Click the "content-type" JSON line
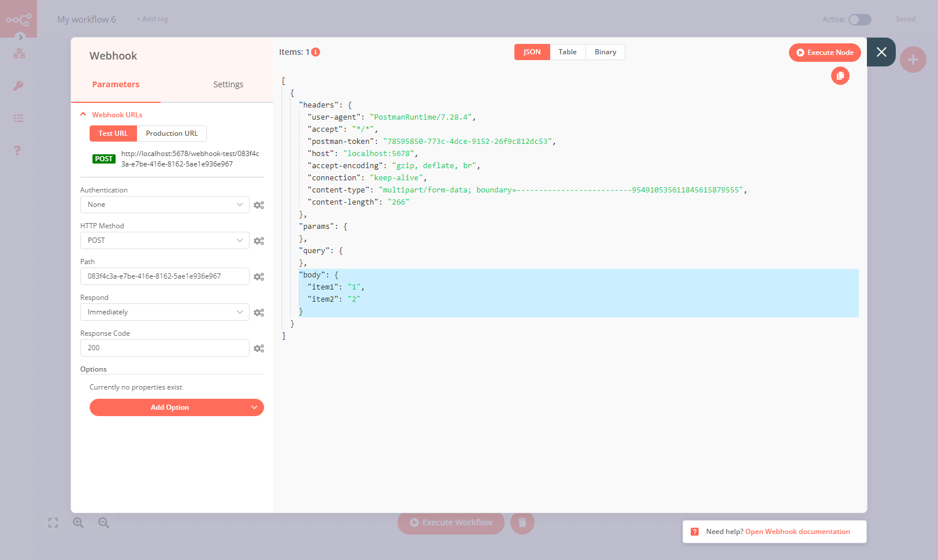 click(x=527, y=190)
